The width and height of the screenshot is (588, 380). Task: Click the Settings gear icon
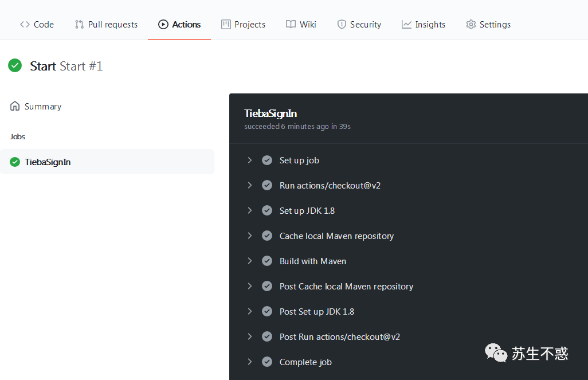coord(471,25)
